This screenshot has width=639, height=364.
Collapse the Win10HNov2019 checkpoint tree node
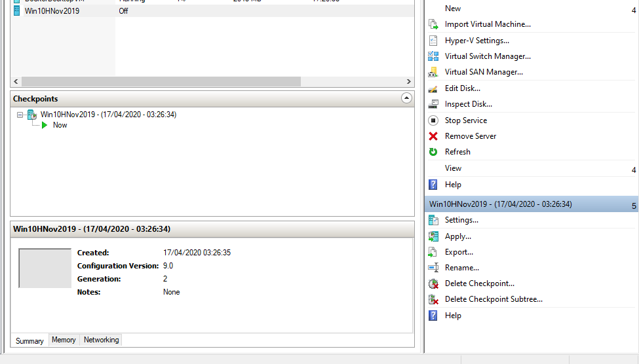[20, 115]
